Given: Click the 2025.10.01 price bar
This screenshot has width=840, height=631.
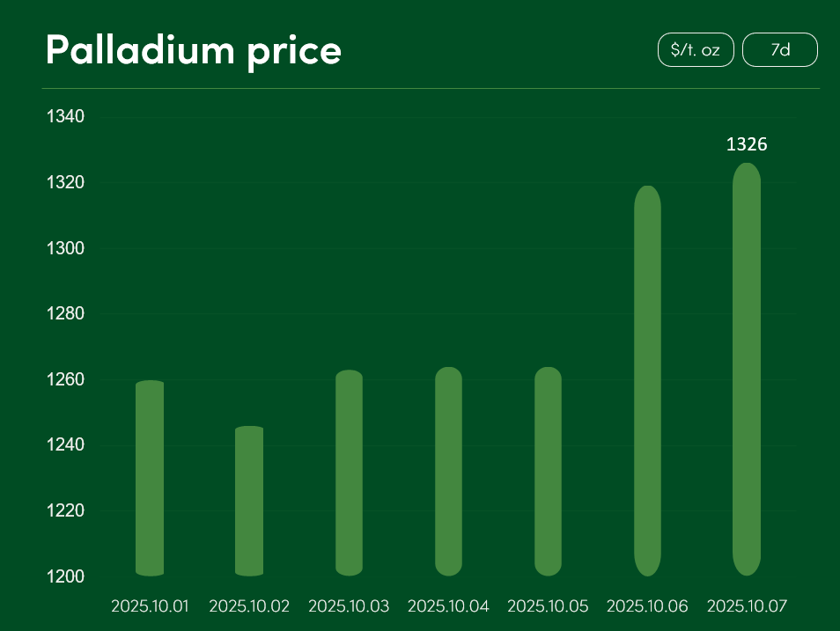Looking at the screenshot, I should pyautogui.click(x=150, y=479).
